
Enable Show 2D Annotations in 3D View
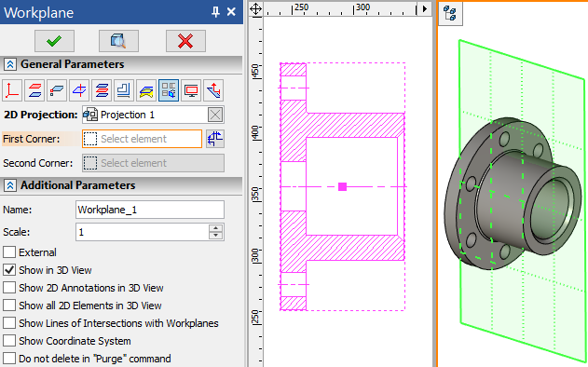click(9, 288)
